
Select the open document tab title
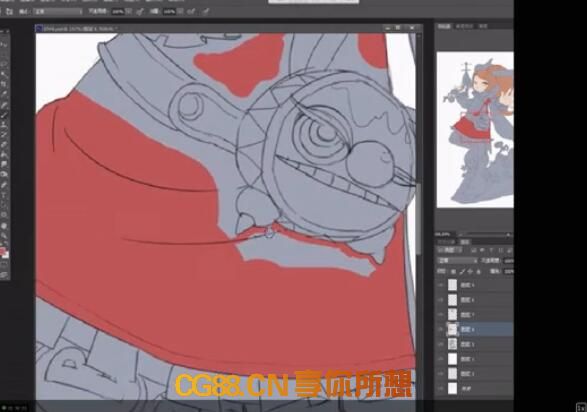coord(79,28)
